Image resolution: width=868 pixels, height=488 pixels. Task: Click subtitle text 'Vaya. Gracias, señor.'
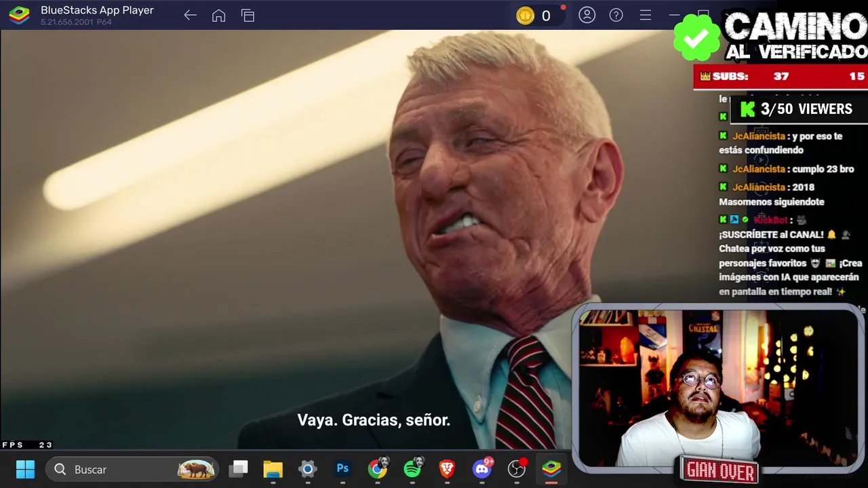tap(374, 420)
